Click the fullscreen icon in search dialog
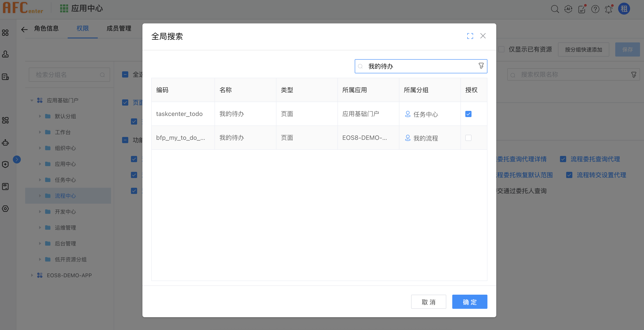 pyautogui.click(x=470, y=36)
